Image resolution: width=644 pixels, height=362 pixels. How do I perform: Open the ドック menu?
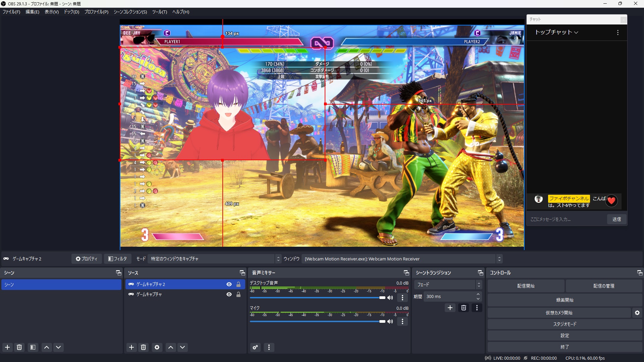71,12
